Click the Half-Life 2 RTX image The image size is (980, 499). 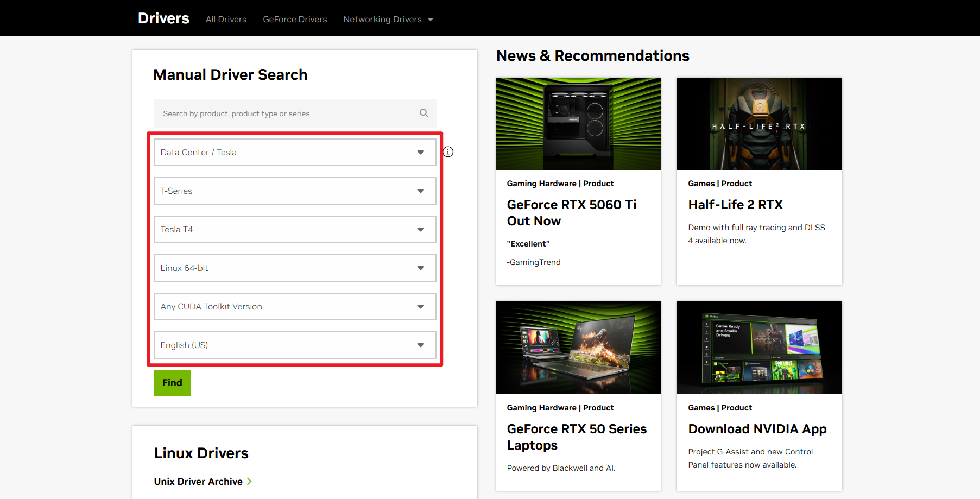(759, 124)
